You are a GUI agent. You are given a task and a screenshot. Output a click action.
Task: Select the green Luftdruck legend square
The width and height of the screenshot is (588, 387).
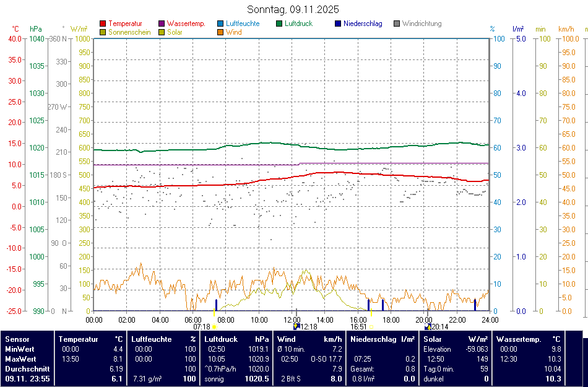pos(280,24)
